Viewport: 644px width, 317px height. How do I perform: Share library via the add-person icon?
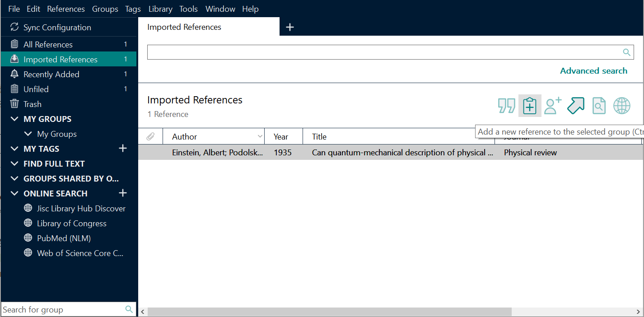pos(553,106)
